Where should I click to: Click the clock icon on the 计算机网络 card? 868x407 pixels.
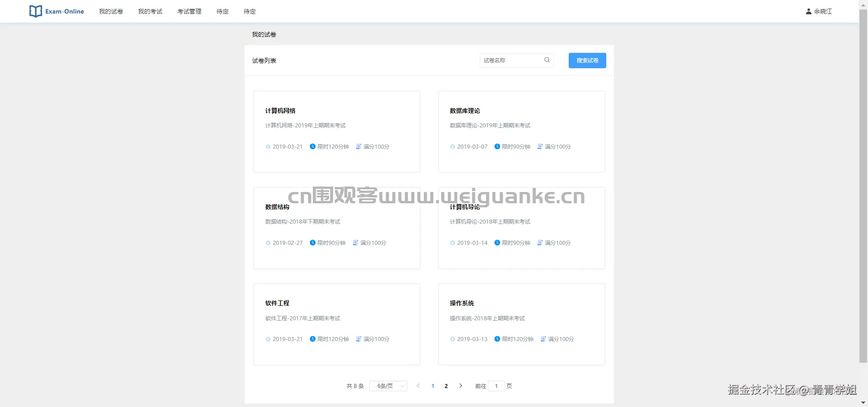[312, 147]
